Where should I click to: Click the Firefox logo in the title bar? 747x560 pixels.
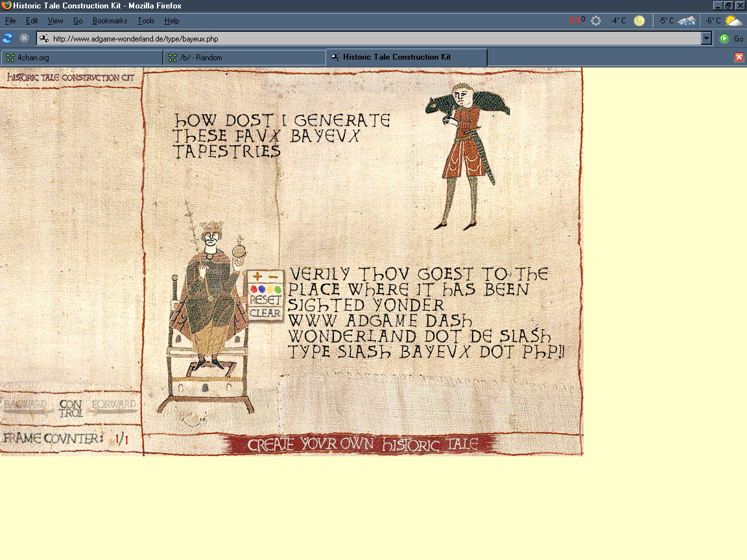point(6,5)
